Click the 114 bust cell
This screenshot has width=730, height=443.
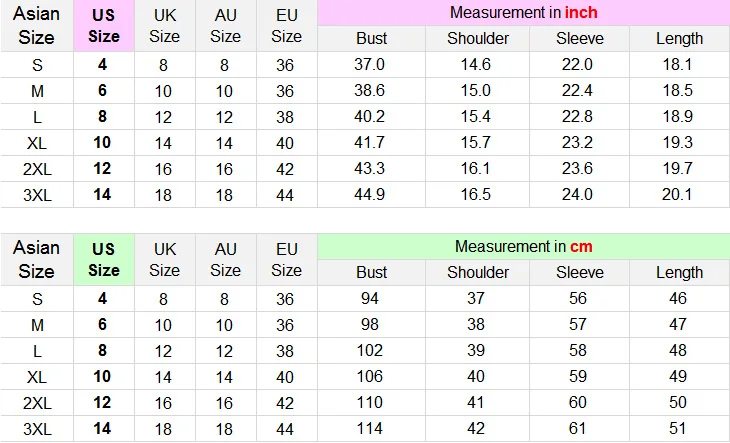click(x=371, y=428)
